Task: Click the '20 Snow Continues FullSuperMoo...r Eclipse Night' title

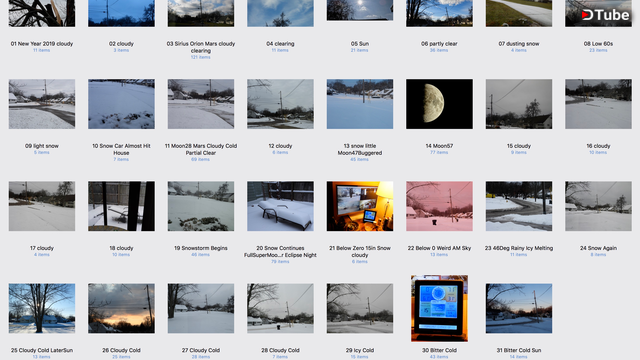Action: point(280,251)
